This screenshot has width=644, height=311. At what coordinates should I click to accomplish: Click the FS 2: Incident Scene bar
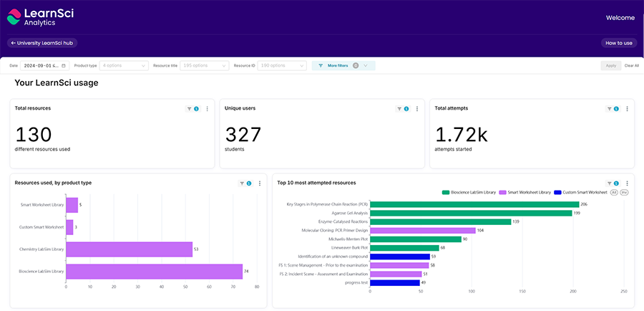396,274
